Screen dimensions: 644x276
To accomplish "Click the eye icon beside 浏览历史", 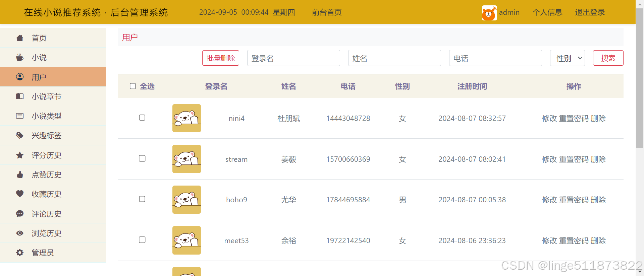I will click(20, 233).
